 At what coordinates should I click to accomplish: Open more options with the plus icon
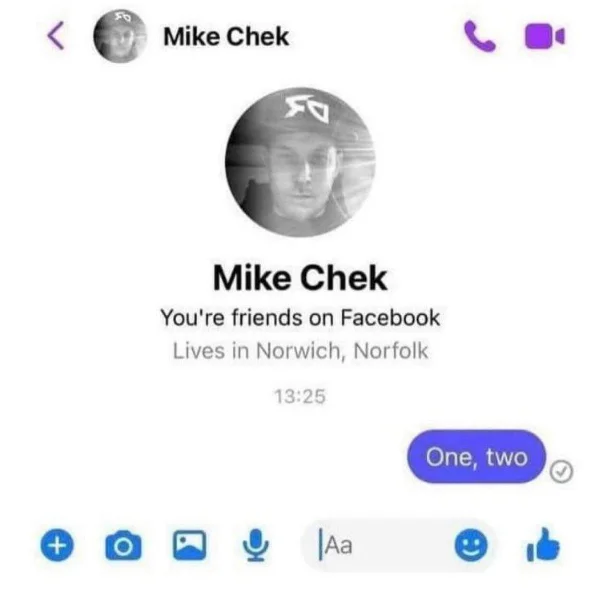(57, 545)
